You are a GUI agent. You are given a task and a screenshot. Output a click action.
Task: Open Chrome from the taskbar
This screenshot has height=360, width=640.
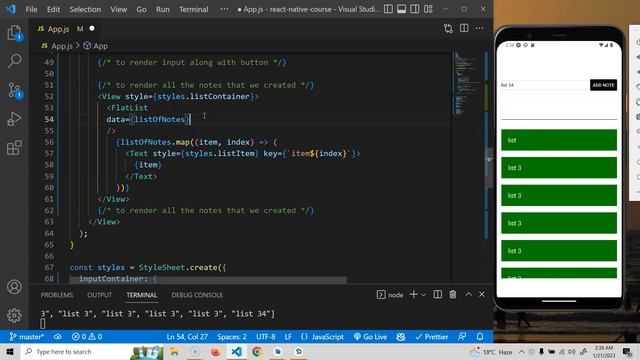pyautogui.click(x=257, y=351)
